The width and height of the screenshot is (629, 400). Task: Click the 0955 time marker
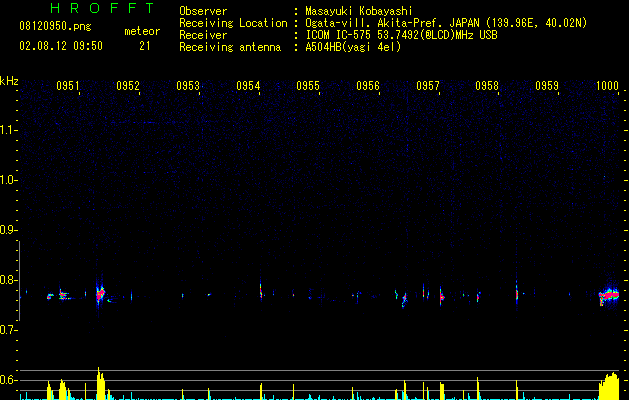[308, 86]
